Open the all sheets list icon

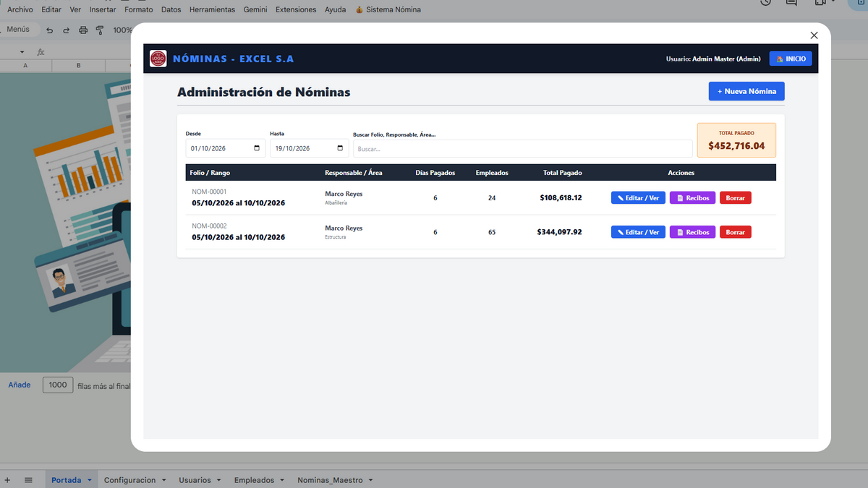tap(28, 480)
